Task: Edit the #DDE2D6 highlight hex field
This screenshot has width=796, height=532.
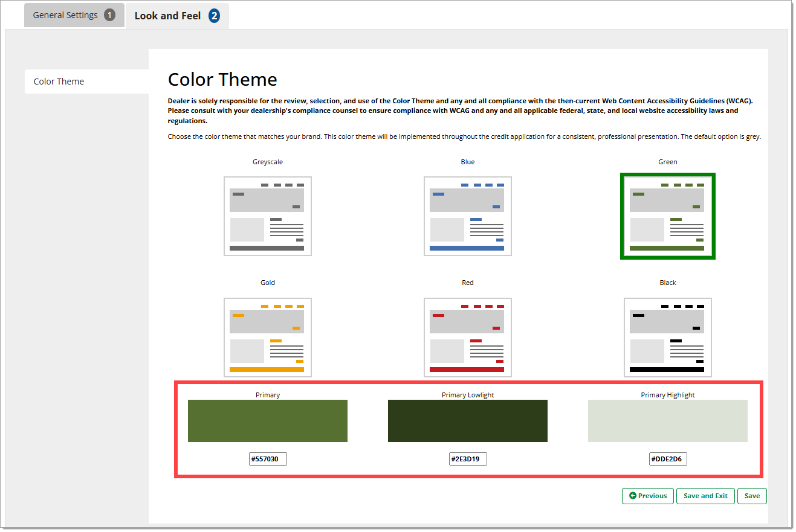Action: [x=668, y=459]
